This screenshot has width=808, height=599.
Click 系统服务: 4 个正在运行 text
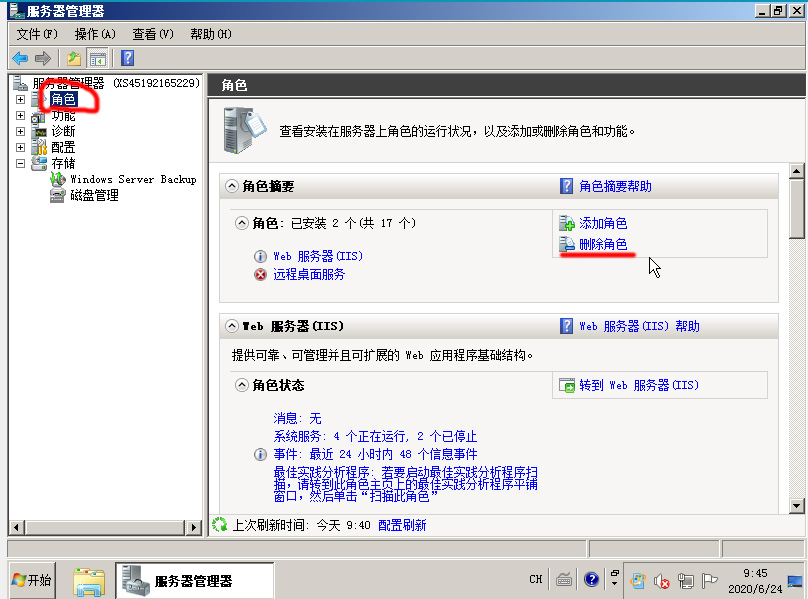tap(375, 436)
